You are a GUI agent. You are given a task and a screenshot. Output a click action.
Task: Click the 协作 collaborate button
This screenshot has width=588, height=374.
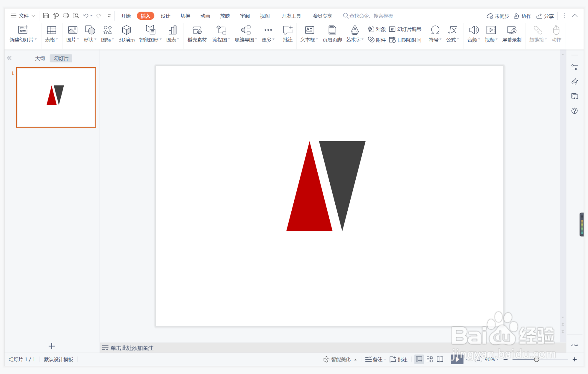(523, 16)
